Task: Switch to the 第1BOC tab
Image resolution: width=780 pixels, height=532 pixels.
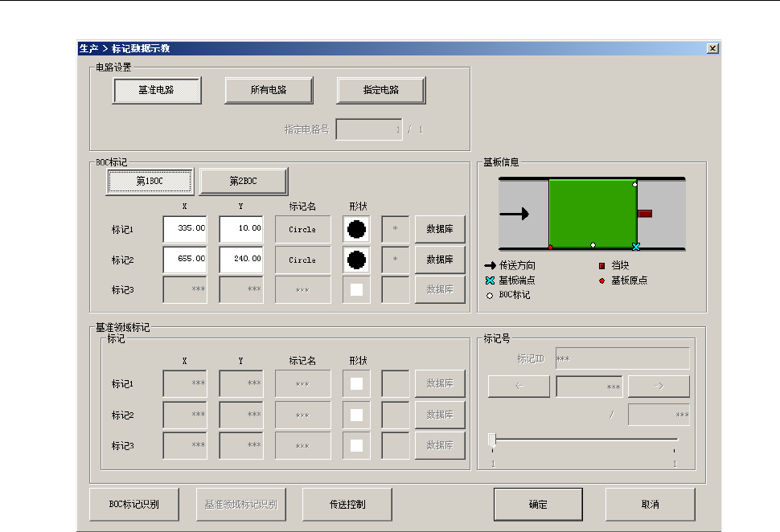Action: [150, 182]
